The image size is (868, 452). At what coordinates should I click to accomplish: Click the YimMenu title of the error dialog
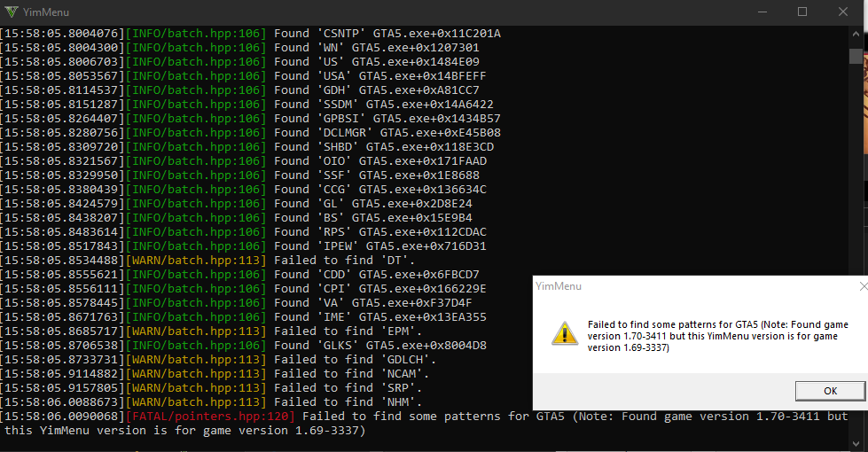point(559,286)
